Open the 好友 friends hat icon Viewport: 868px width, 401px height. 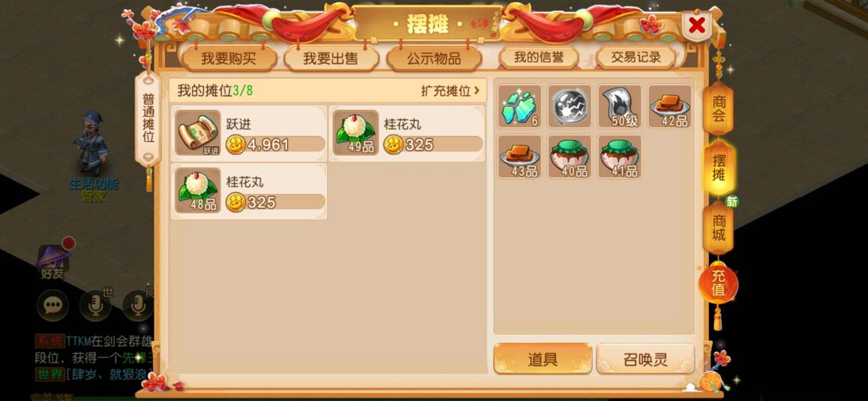coord(53,261)
